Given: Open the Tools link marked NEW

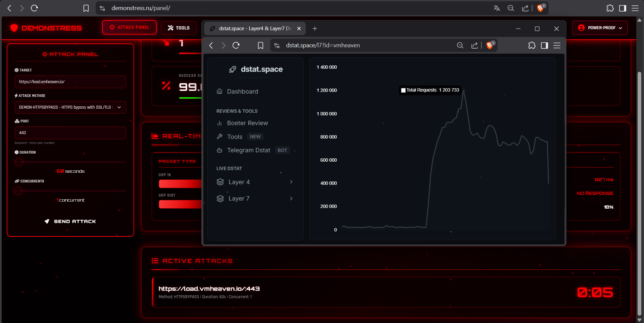Looking at the screenshot, I should click(235, 137).
